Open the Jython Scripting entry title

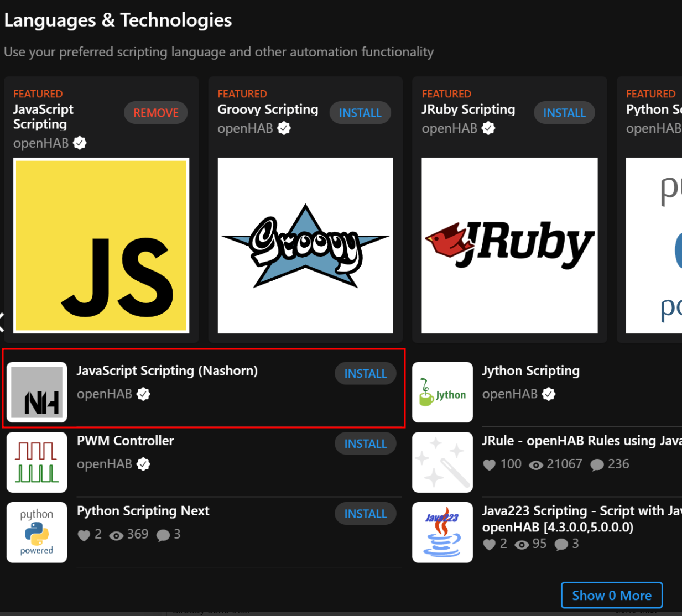[x=530, y=370]
